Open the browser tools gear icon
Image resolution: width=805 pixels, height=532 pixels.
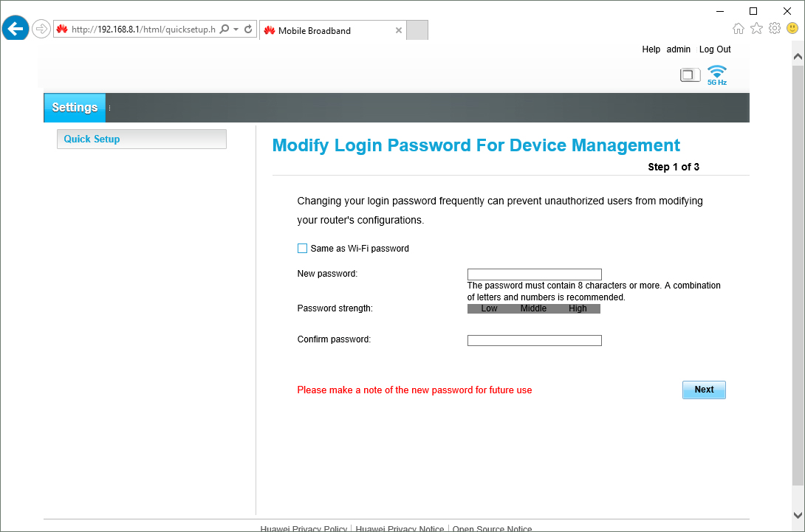774,28
